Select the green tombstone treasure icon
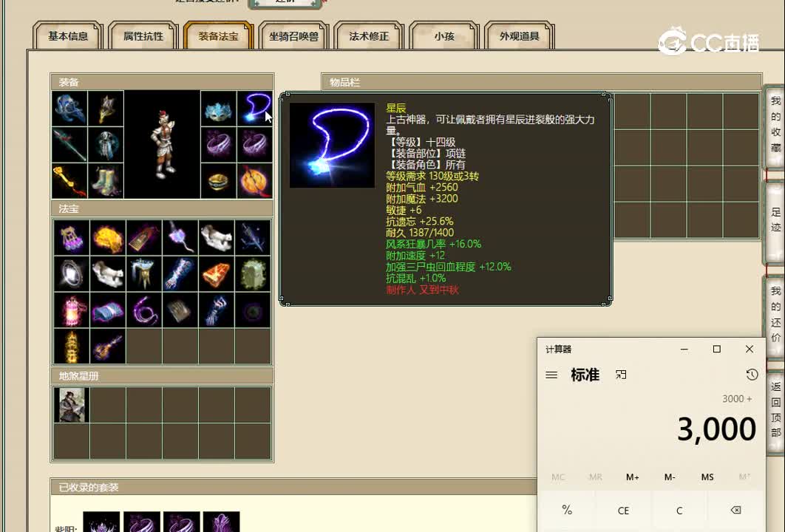Viewport: 785px width, 532px height. 252,274
